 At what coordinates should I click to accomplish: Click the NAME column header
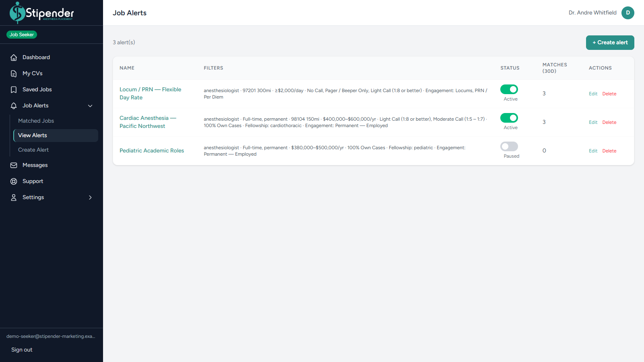(x=127, y=68)
